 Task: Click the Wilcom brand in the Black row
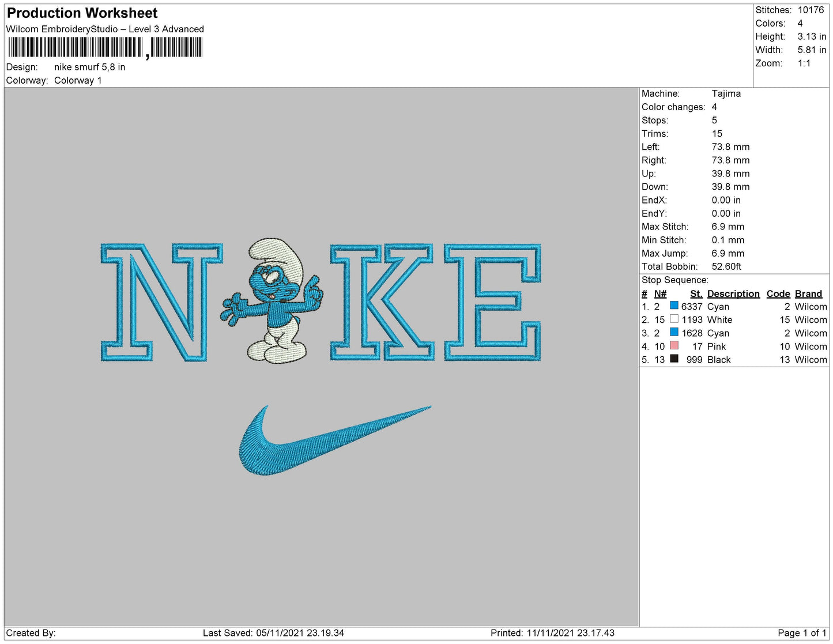coord(811,360)
